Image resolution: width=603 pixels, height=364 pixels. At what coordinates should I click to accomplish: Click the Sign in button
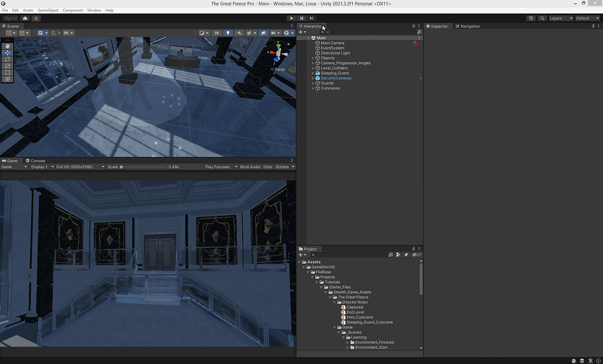tap(10, 18)
